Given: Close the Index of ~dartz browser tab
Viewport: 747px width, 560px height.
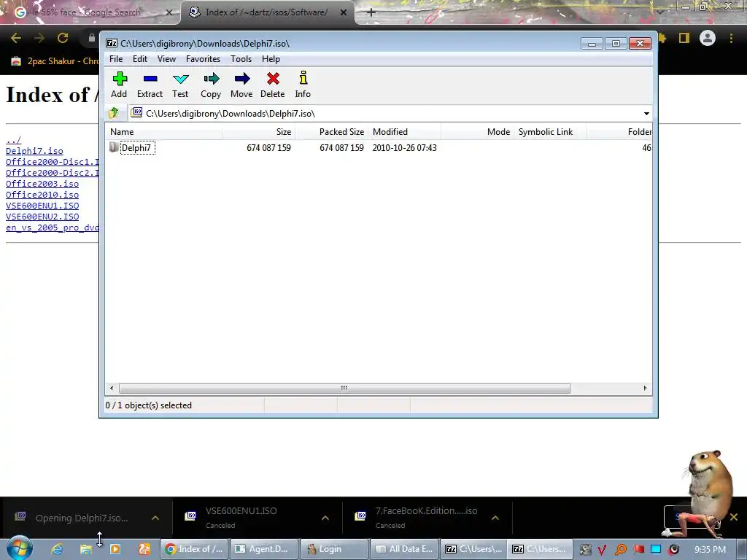Looking at the screenshot, I should pos(344,13).
